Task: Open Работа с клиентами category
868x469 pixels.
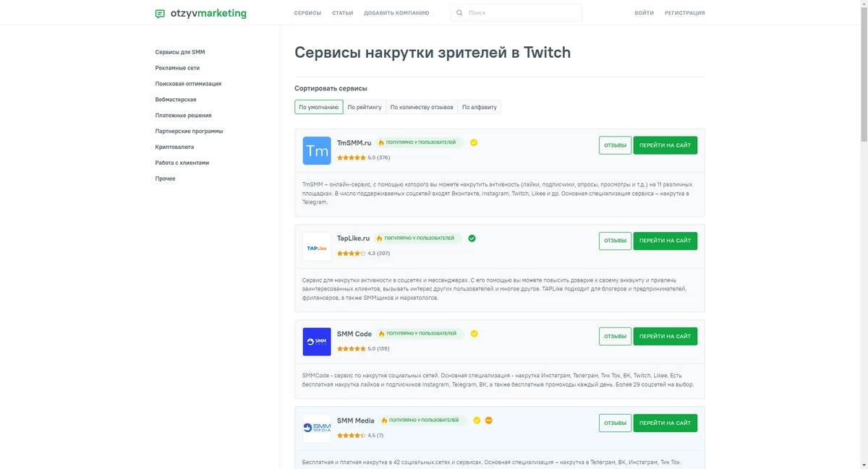Action: click(x=182, y=163)
